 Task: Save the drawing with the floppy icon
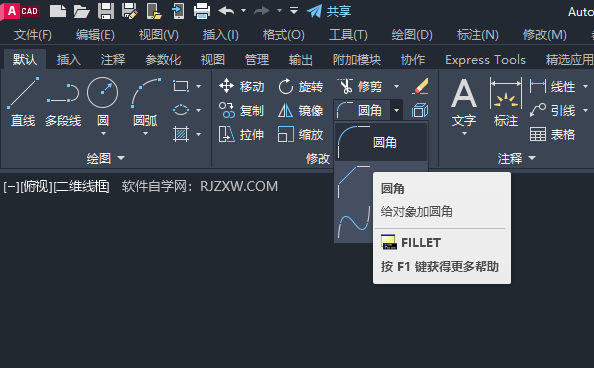[x=106, y=11]
